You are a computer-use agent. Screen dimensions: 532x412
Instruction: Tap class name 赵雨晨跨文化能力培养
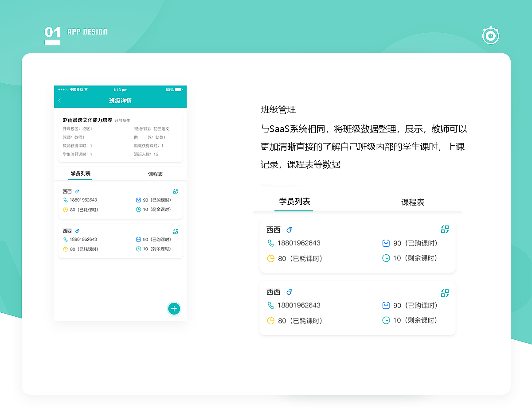tap(87, 120)
